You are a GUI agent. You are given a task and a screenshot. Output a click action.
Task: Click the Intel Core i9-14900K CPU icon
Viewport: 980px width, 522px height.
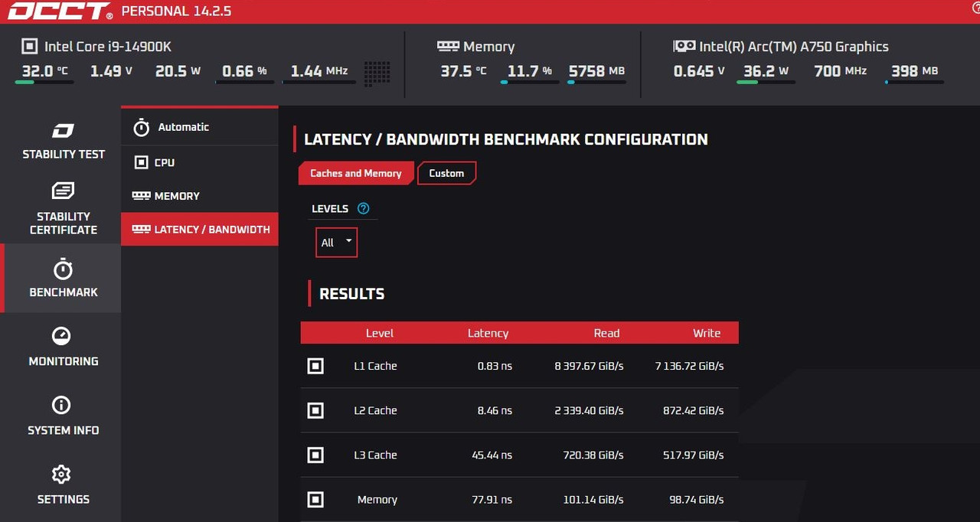29,47
